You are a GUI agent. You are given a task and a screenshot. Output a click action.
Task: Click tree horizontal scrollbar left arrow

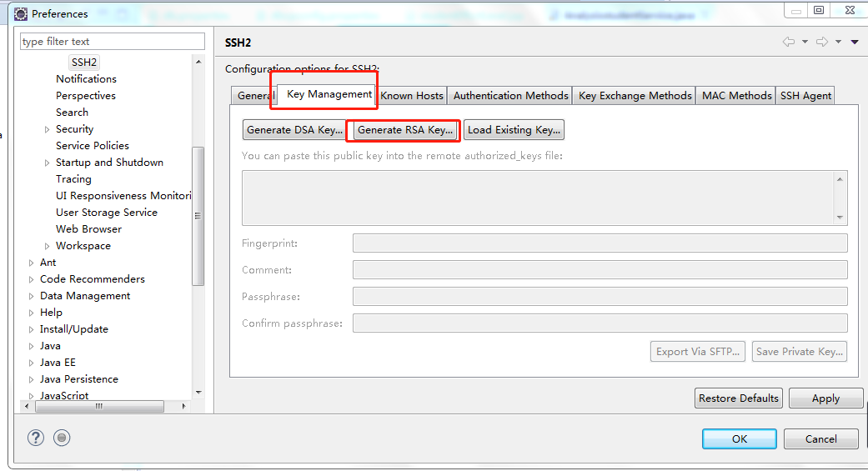point(27,406)
